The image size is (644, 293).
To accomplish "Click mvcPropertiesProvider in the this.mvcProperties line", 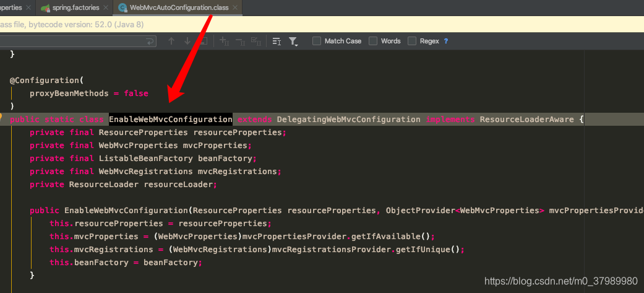I will coord(294,236).
